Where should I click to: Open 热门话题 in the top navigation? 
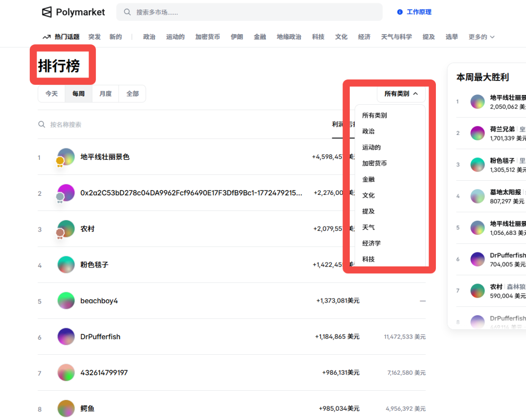click(67, 37)
